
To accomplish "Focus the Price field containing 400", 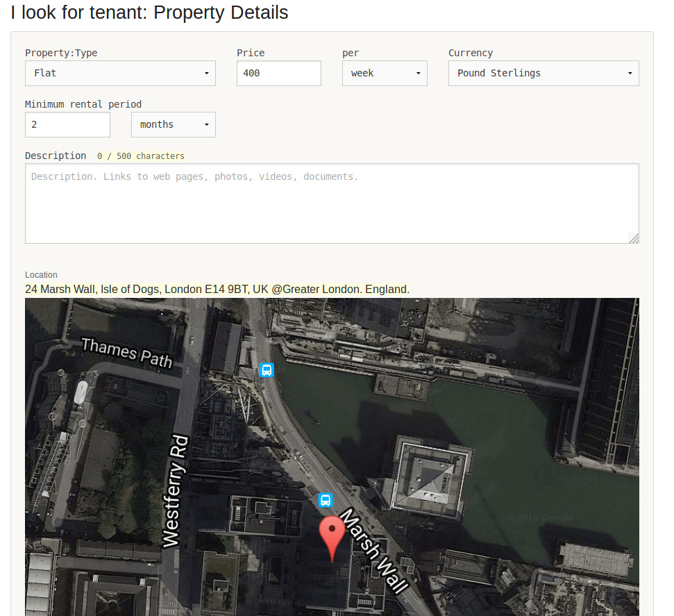I will point(278,74).
